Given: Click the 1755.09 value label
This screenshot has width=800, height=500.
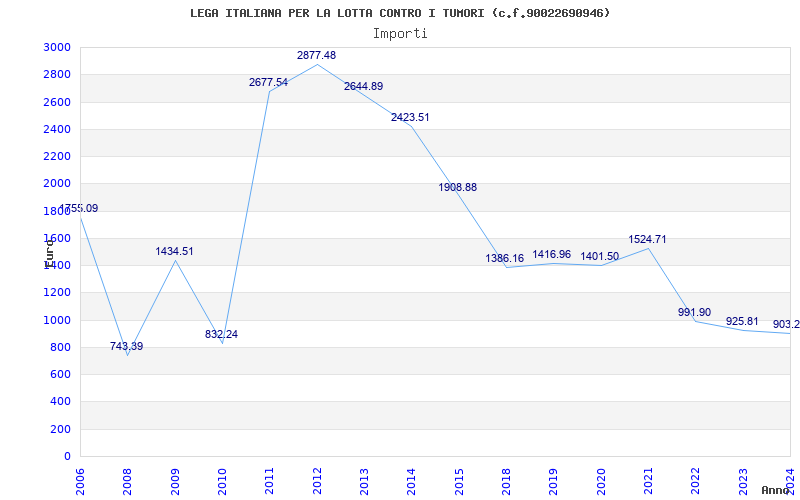Looking at the screenshot, I should point(79,208).
